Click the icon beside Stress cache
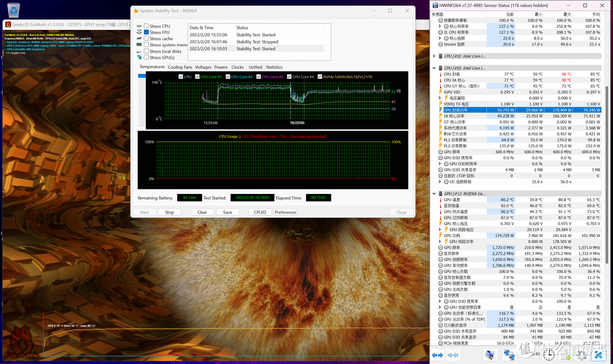This screenshot has width=613, height=364. pyautogui.click(x=139, y=39)
